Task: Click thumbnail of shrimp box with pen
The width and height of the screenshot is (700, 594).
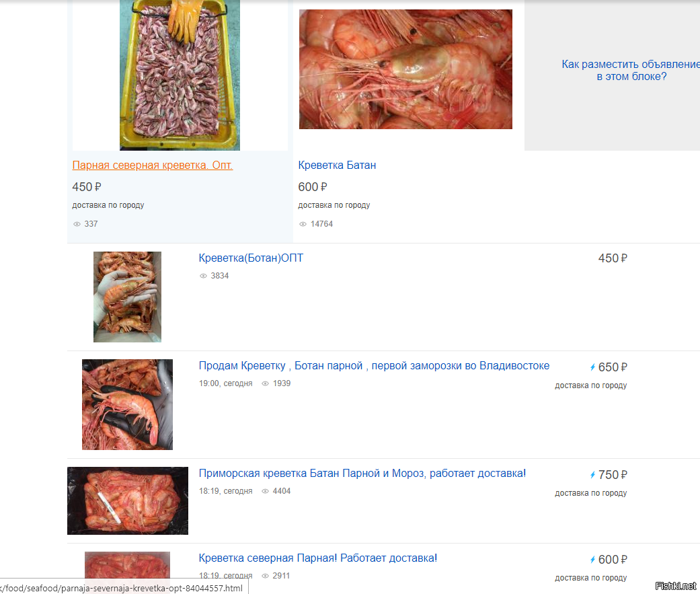Action: click(128, 500)
